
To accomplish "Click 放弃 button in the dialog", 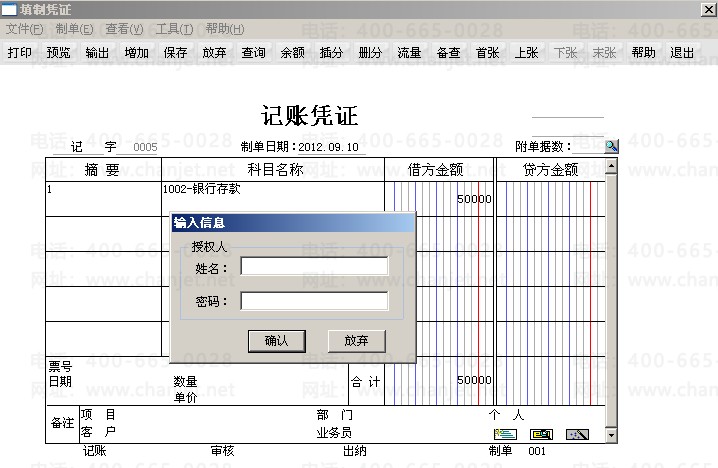I will pos(356,341).
